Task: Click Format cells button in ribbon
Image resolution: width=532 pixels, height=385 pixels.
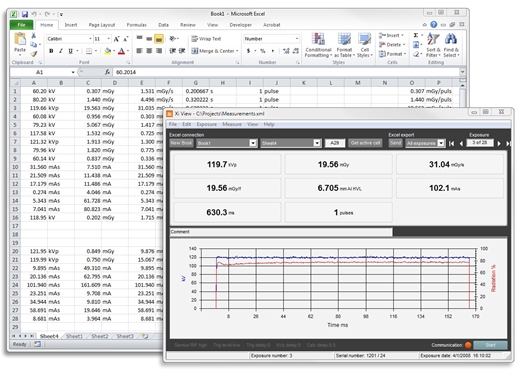Action: [393, 54]
